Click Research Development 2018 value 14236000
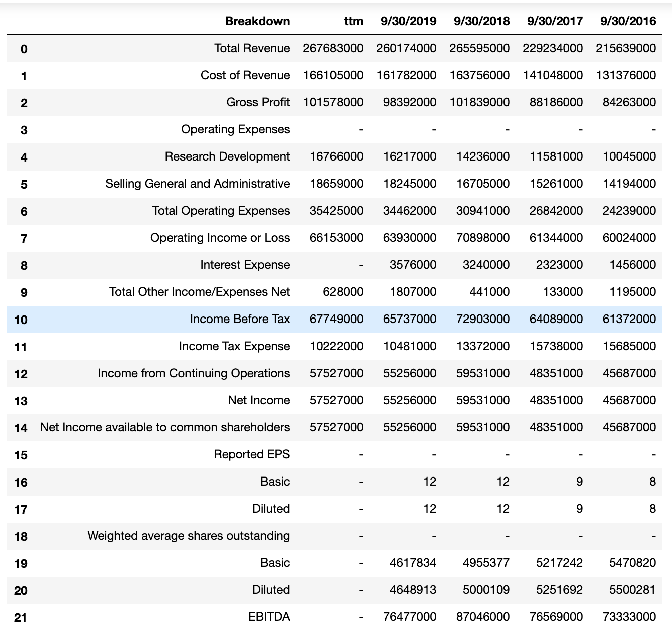 (483, 156)
